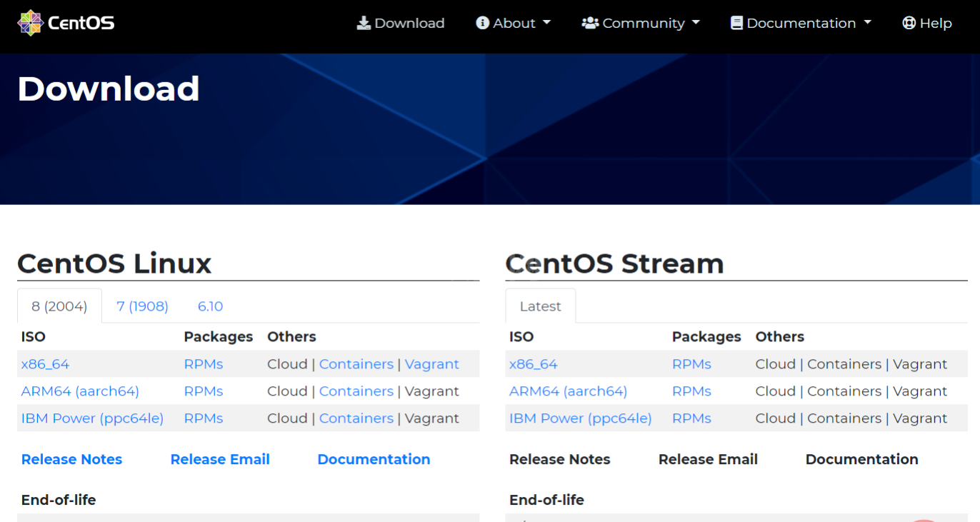Viewport: 980px width, 522px height.
Task: Click Cloud text in CentOS Linux x86_64 row
Action: [287, 364]
